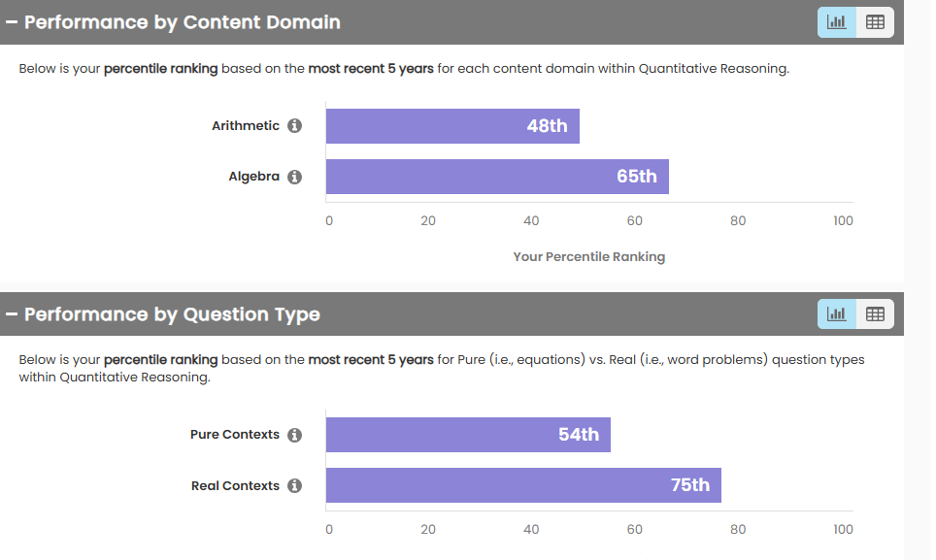Click the Arithmetic 48th percentile bar

[x=452, y=126]
